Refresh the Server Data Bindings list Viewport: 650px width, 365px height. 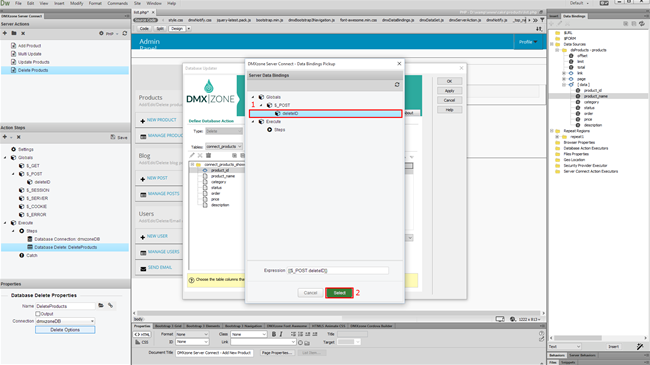(x=397, y=85)
